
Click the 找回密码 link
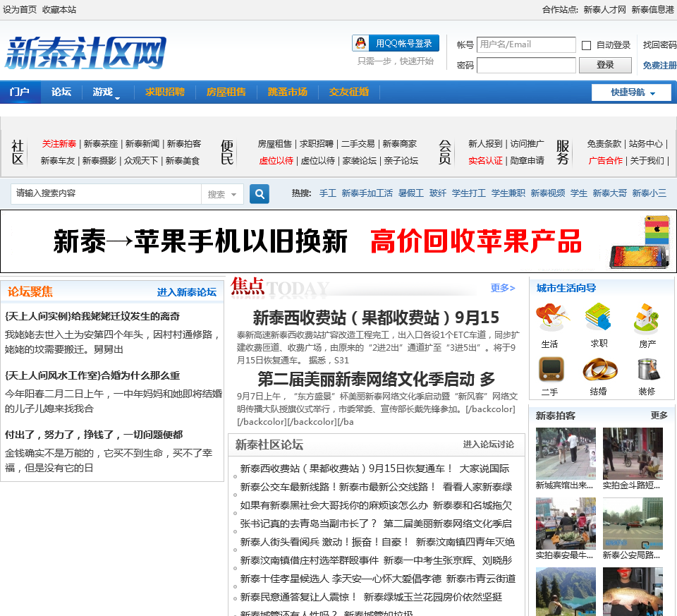(x=659, y=44)
